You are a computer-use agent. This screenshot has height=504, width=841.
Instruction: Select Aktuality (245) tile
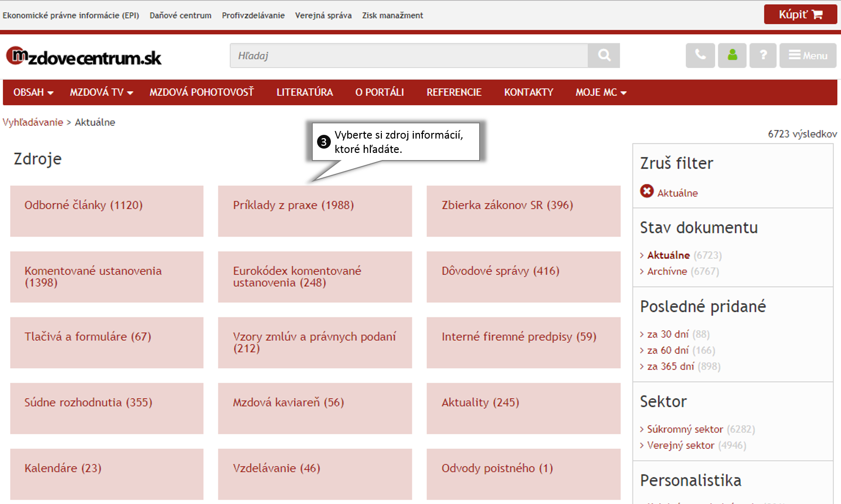[523, 408]
